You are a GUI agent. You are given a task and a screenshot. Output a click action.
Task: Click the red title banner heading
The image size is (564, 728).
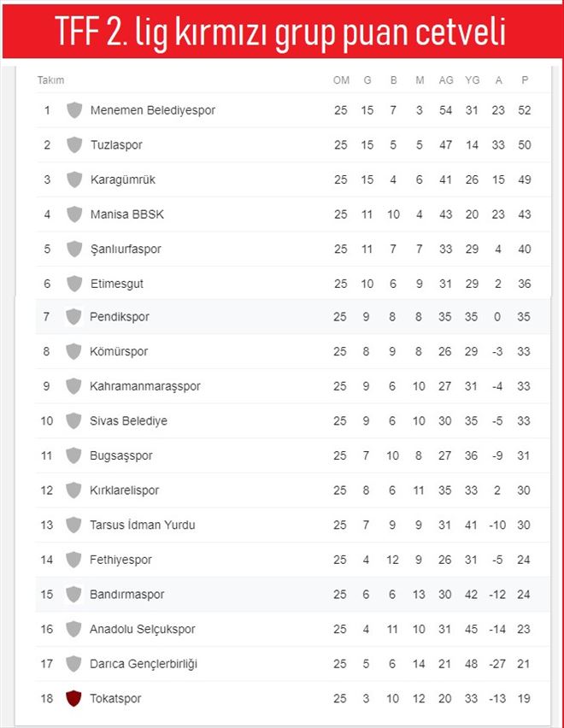[282, 32]
